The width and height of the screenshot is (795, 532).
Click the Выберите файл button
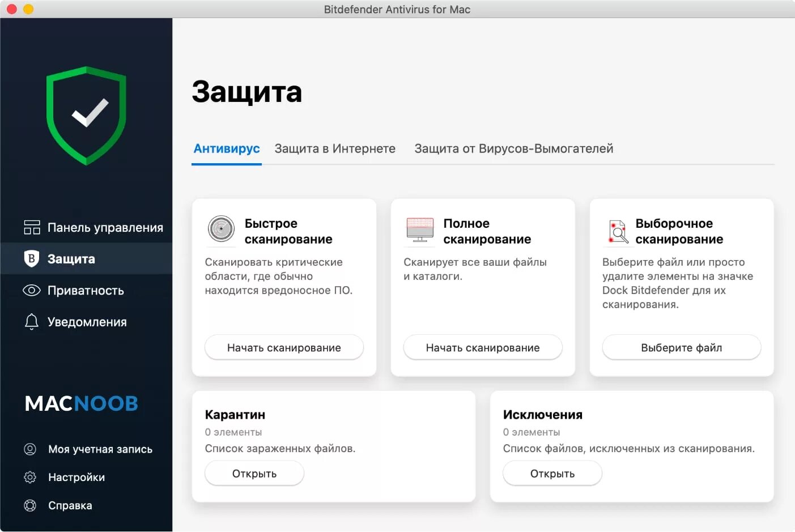click(x=682, y=347)
